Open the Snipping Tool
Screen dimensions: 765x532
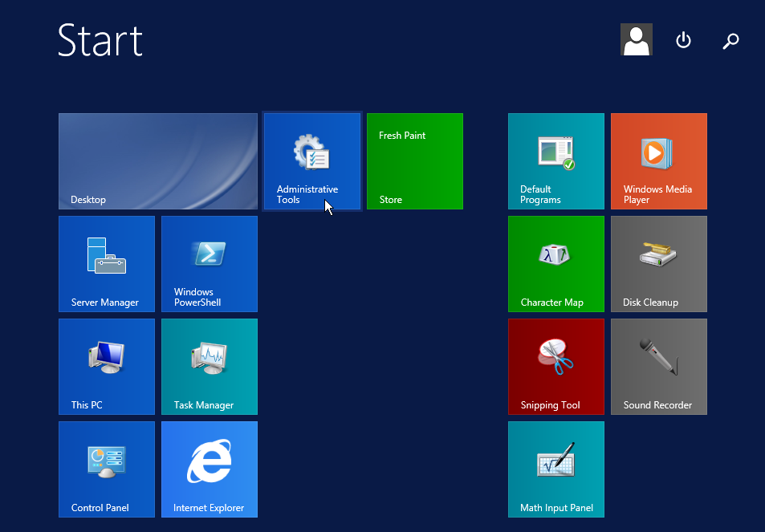(555, 367)
